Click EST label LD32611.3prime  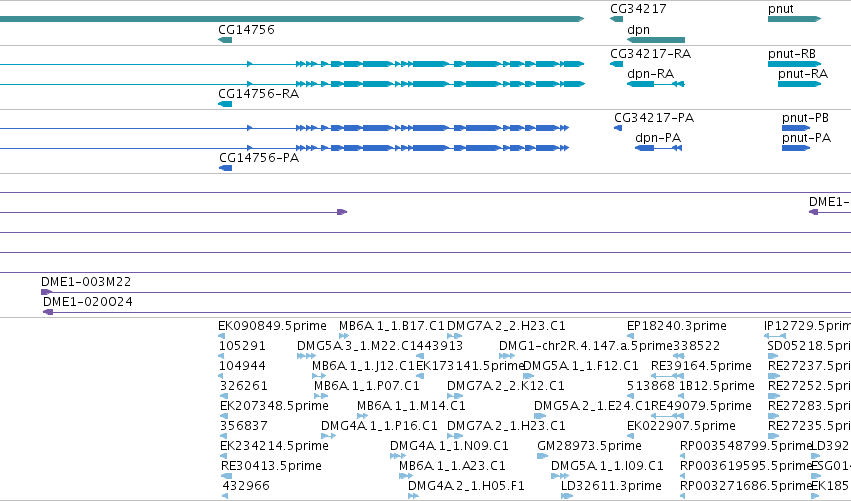click(611, 486)
